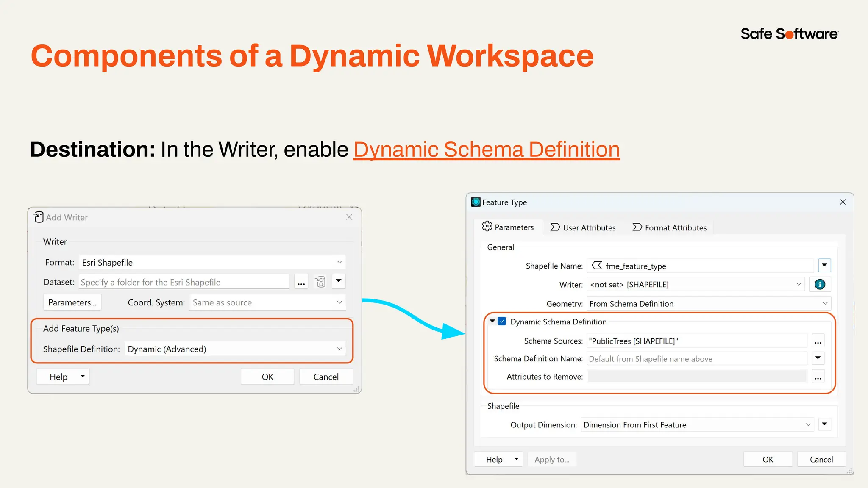Viewport: 868px width, 488px height.
Task: Toggle the Dynamic Schema Definition checkbox
Action: tap(502, 322)
